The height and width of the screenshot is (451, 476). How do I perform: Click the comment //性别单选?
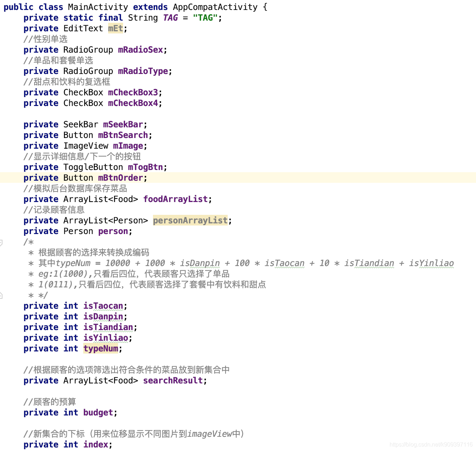pyautogui.click(x=46, y=39)
